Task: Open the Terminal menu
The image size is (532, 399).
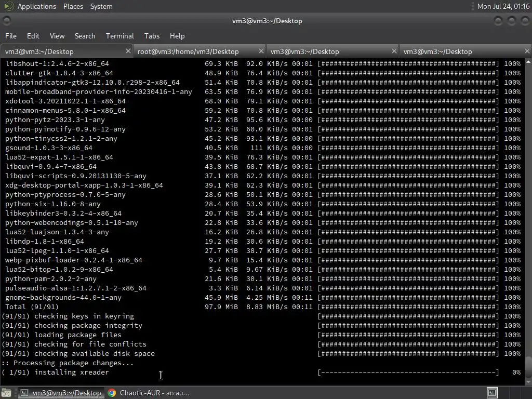Action: (120, 36)
